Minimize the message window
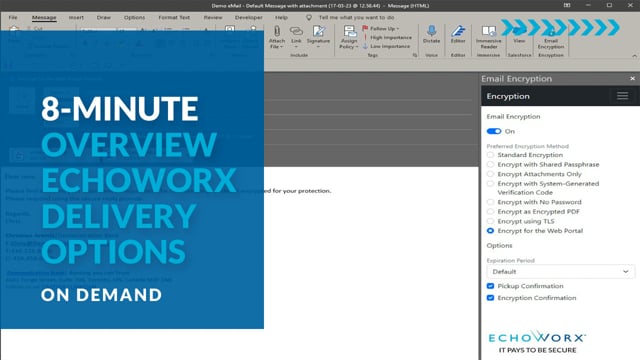640x360 pixels. pos(588,5)
